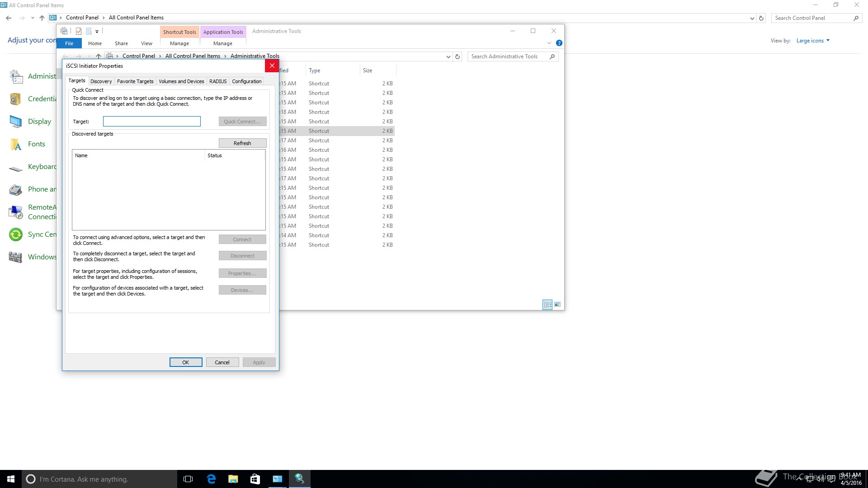The height and width of the screenshot is (488, 868).
Task: Open the Store taskbar icon
Action: [255, 479]
